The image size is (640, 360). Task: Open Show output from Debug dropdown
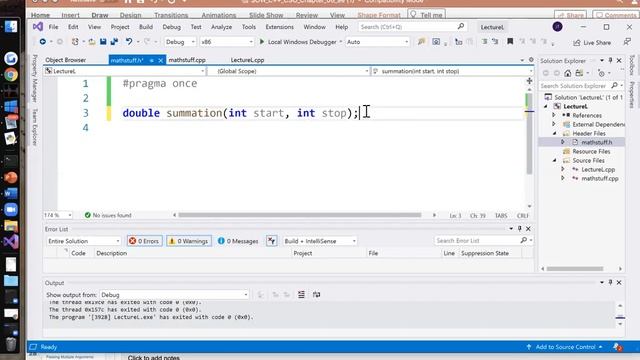[x=174, y=294]
